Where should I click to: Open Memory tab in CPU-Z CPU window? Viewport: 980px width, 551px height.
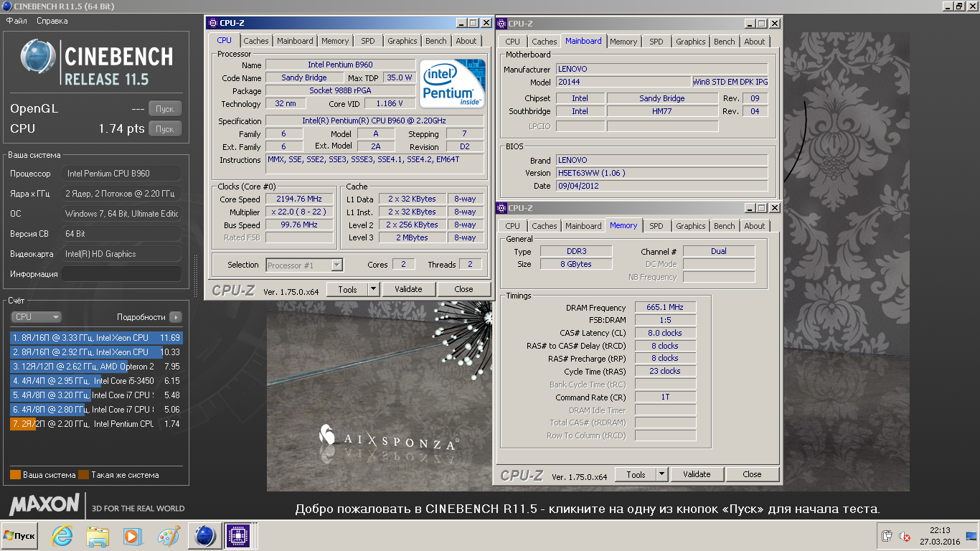pos(335,41)
